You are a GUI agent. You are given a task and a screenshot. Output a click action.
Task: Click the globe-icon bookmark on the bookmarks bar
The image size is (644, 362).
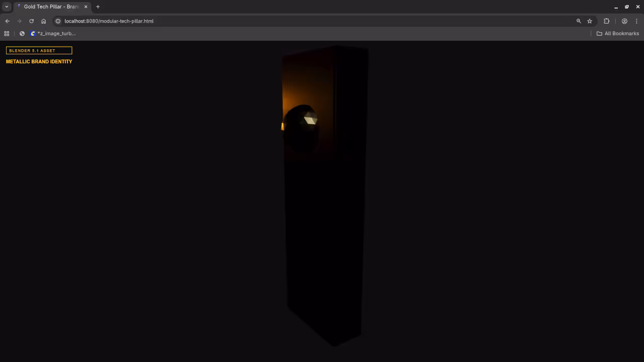22,33
